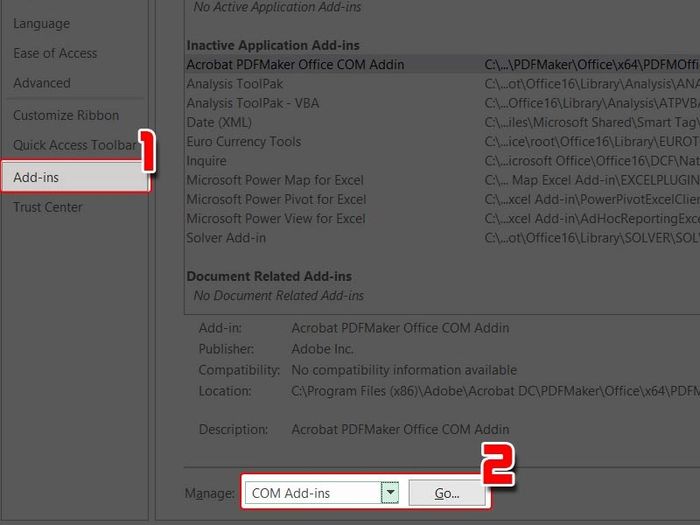The height and width of the screenshot is (525, 700).
Task: Select Microsoft Power View for Excel
Action: tap(276, 218)
